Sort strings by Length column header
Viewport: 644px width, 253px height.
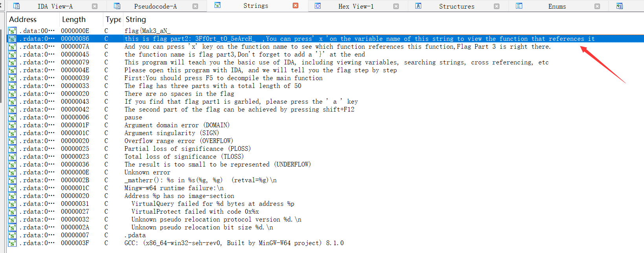pos(73,20)
